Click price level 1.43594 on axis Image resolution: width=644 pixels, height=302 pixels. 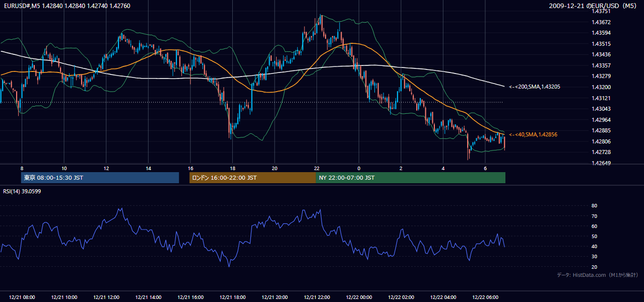pyautogui.click(x=601, y=33)
